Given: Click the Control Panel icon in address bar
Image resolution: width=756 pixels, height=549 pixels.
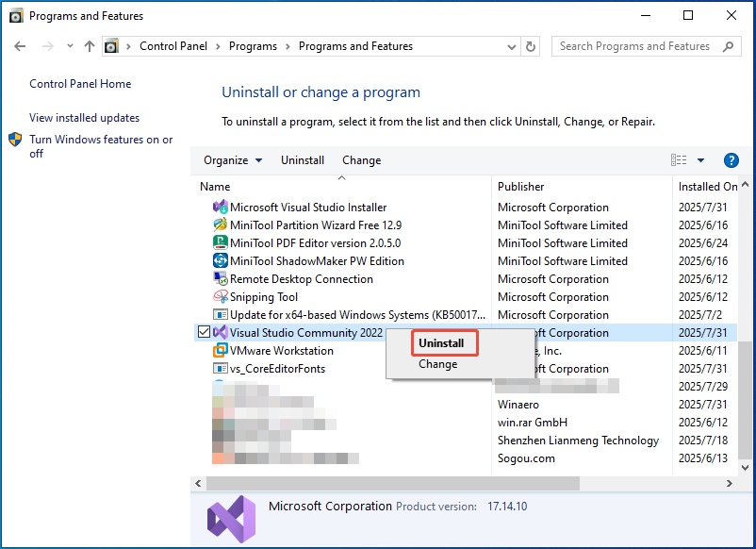Looking at the screenshot, I should [111, 46].
